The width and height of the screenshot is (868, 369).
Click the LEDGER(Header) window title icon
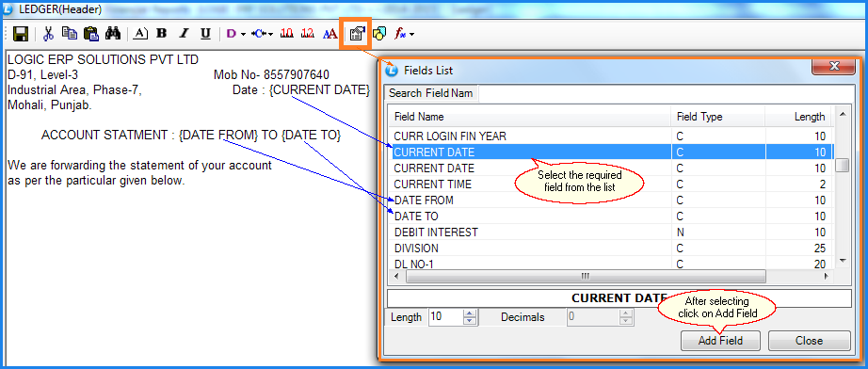(x=8, y=8)
